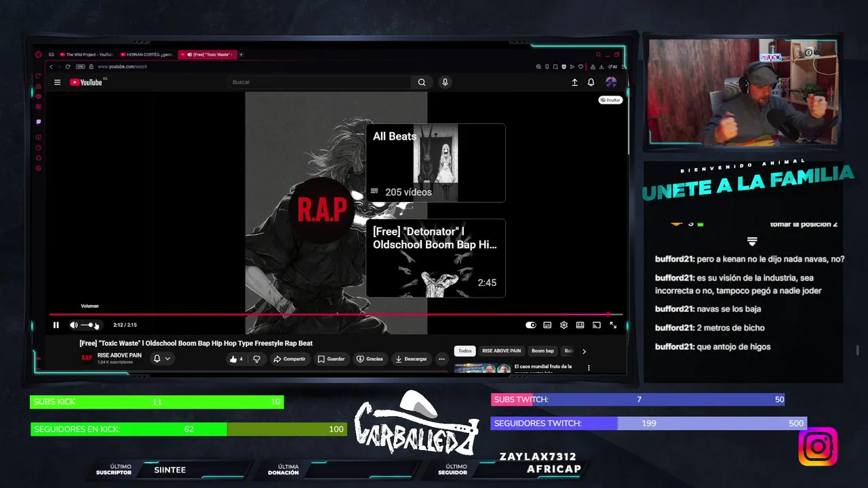This screenshot has height=488, width=868.
Task: Click the Instagram logo on overlay
Action: pos(818,446)
